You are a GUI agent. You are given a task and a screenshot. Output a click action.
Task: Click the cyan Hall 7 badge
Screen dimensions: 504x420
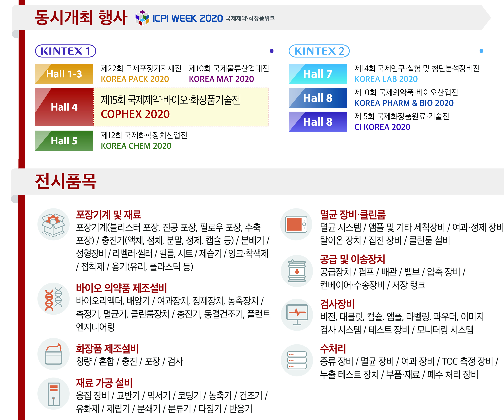point(317,74)
